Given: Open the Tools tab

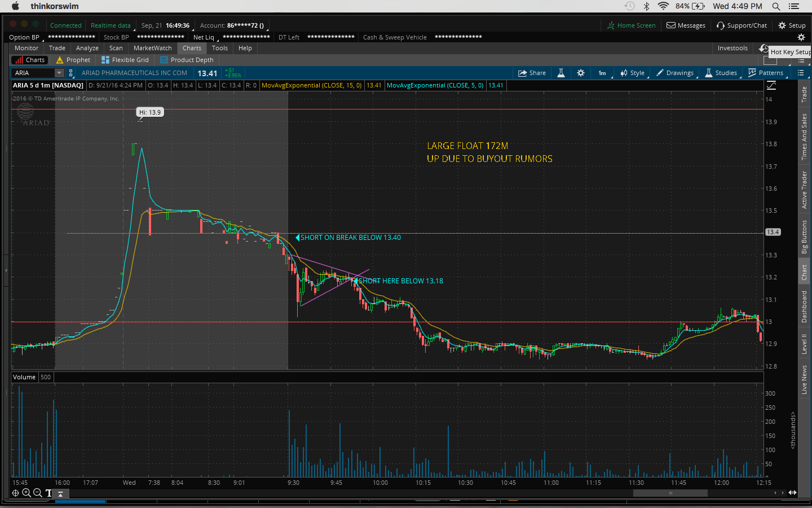Looking at the screenshot, I should [x=220, y=48].
